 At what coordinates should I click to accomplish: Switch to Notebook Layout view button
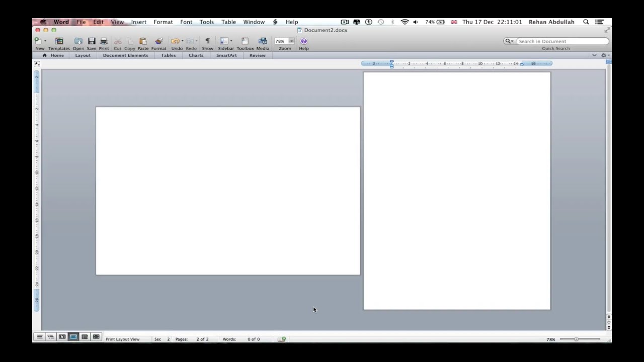point(85,337)
